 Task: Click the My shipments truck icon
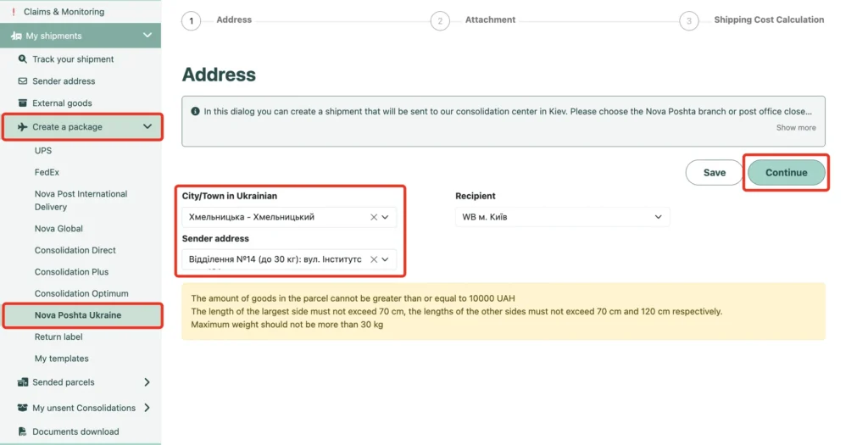[16, 36]
